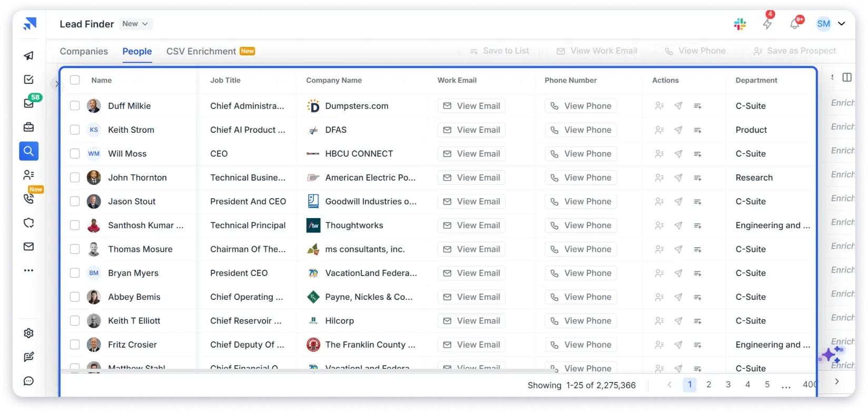
Task: Reveal Keith Strom's phone with View Phone
Action: click(x=581, y=130)
